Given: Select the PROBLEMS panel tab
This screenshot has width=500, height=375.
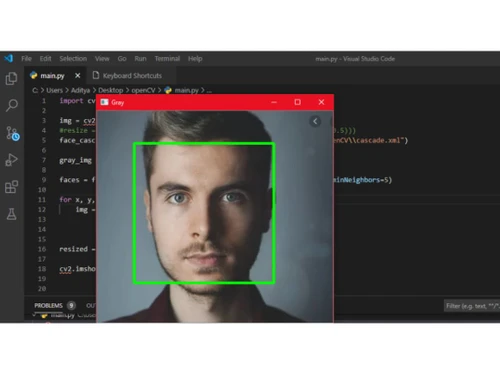Looking at the screenshot, I should click(x=48, y=305).
